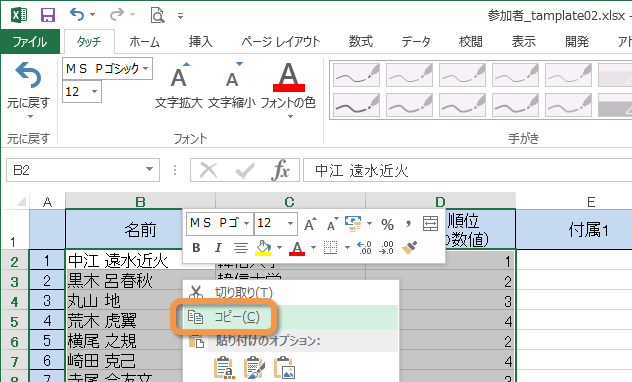This screenshot has width=632, height=382.
Task: Select first pen style in top row of 手がき gallery
Action: [356, 75]
